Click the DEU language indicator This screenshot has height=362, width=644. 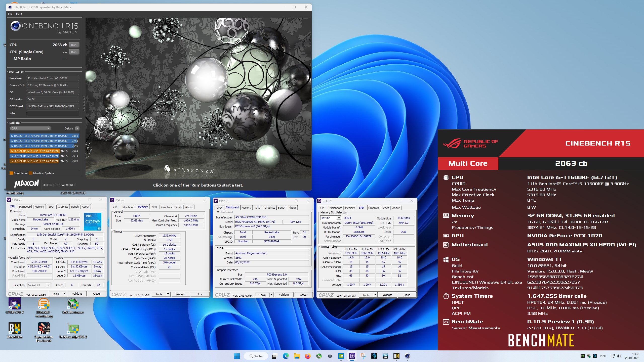(603, 356)
